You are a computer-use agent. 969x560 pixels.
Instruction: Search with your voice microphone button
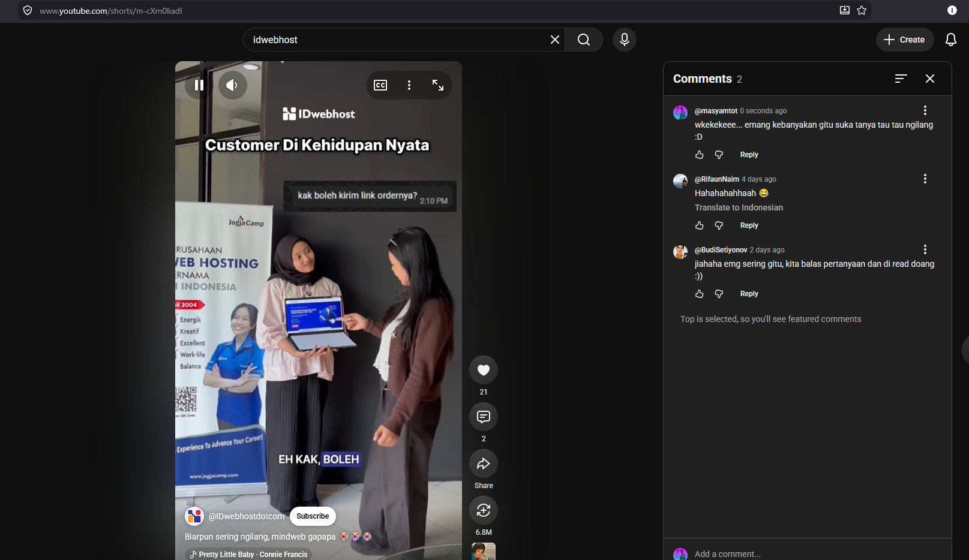tap(625, 40)
